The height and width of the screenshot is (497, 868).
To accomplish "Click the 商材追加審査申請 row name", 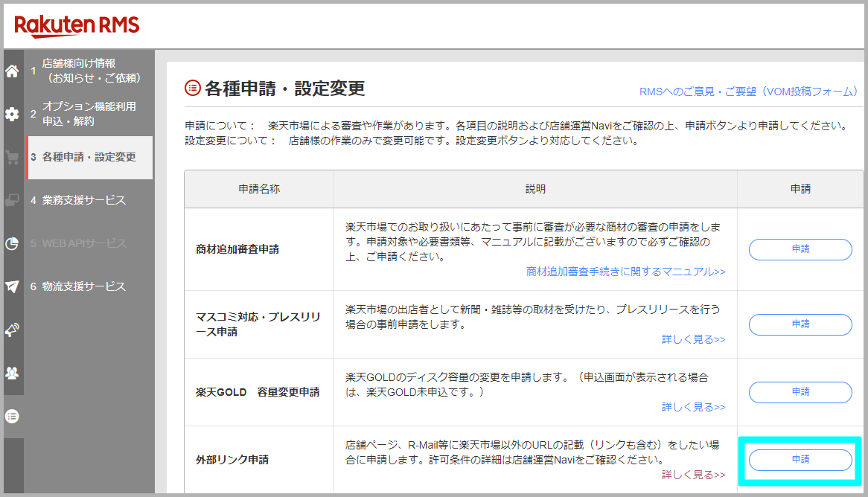I will pyautogui.click(x=237, y=249).
